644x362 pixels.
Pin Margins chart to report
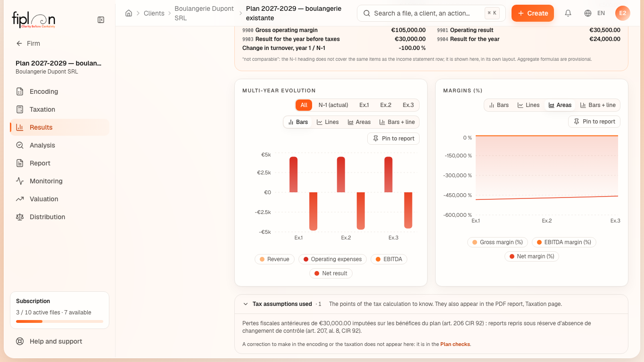594,122
